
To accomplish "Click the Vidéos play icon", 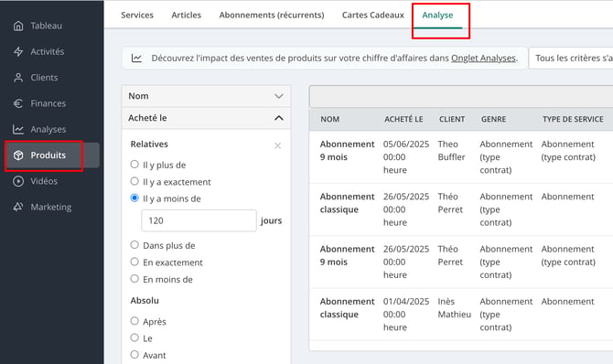I will pyautogui.click(x=18, y=181).
